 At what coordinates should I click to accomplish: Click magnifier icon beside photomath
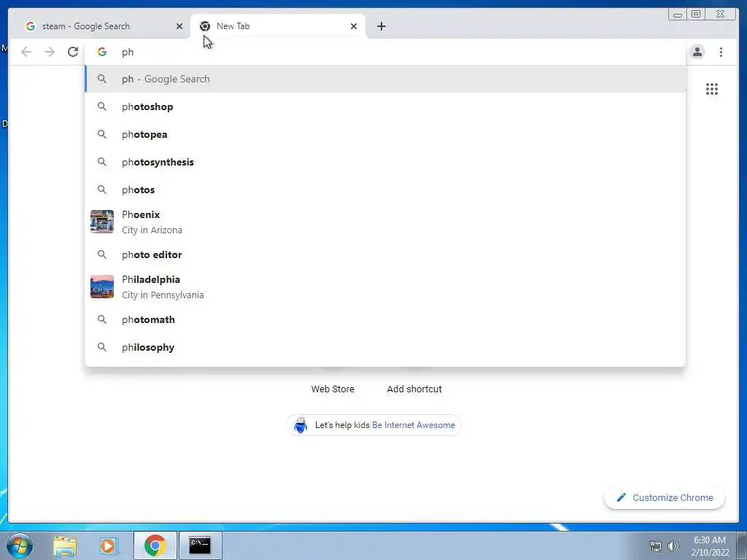tap(102, 319)
